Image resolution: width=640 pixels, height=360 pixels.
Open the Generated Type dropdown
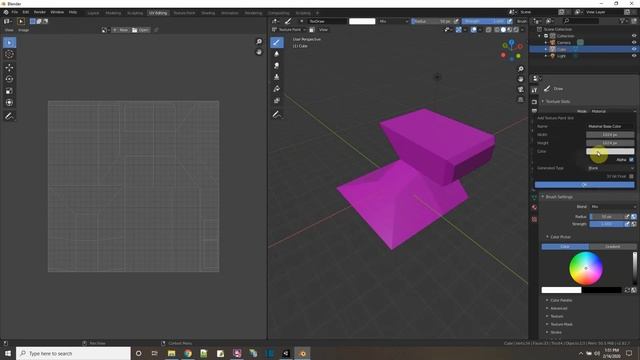pos(611,168)
